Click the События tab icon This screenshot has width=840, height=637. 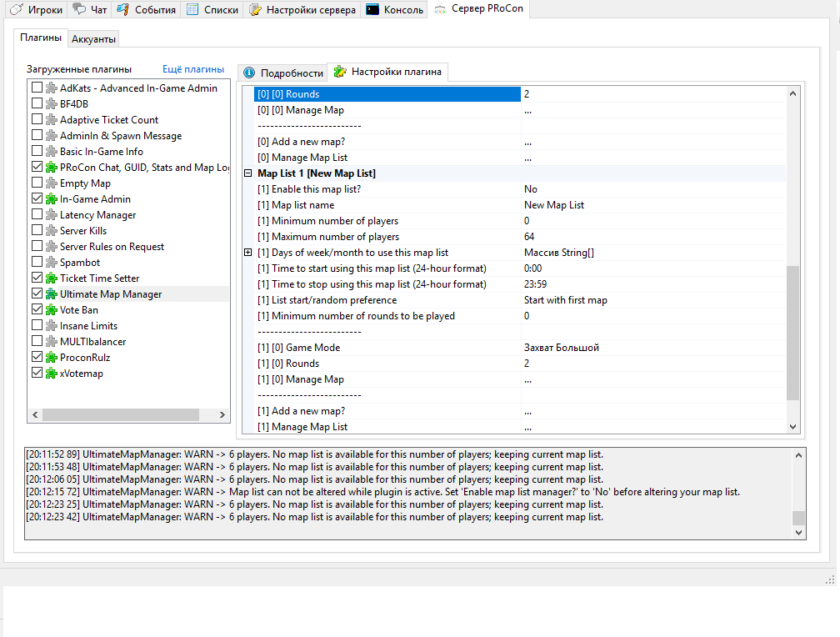pyautogui.click(x=123, y=10)
